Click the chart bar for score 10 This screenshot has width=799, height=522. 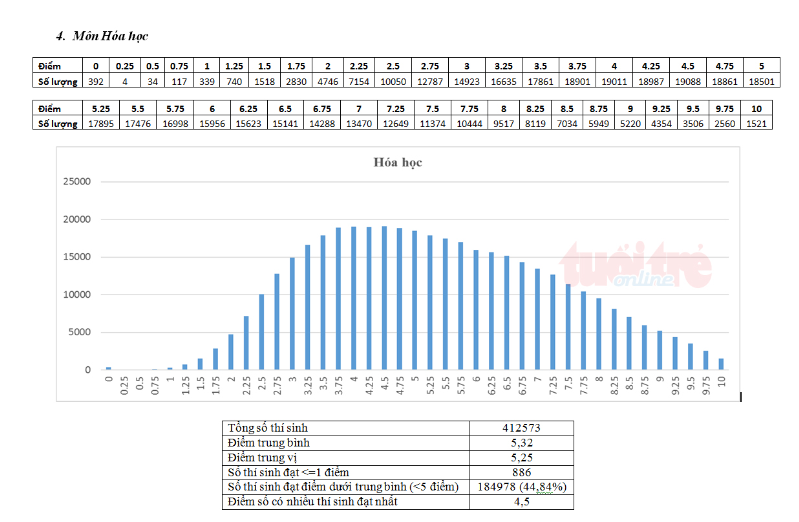point(721,363)
